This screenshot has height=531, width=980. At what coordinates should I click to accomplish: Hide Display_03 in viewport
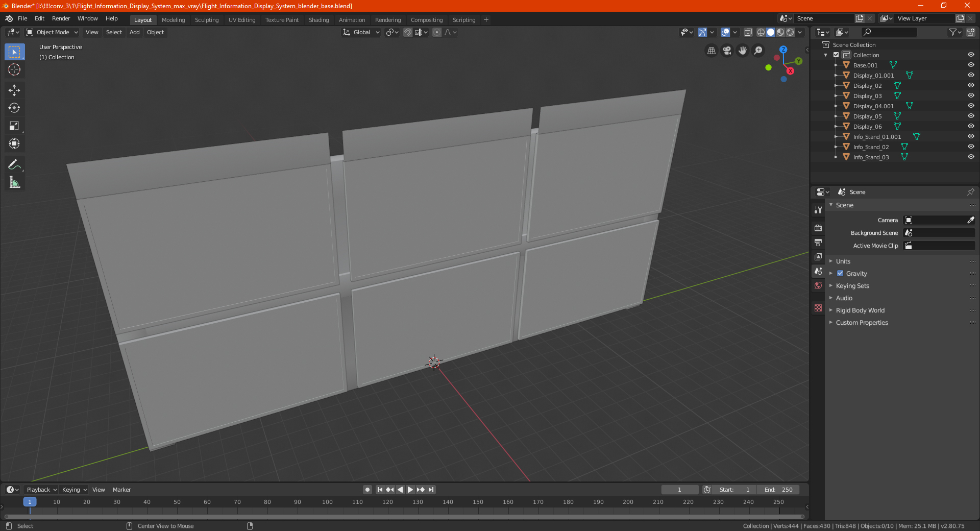click(x=971, y=96)
